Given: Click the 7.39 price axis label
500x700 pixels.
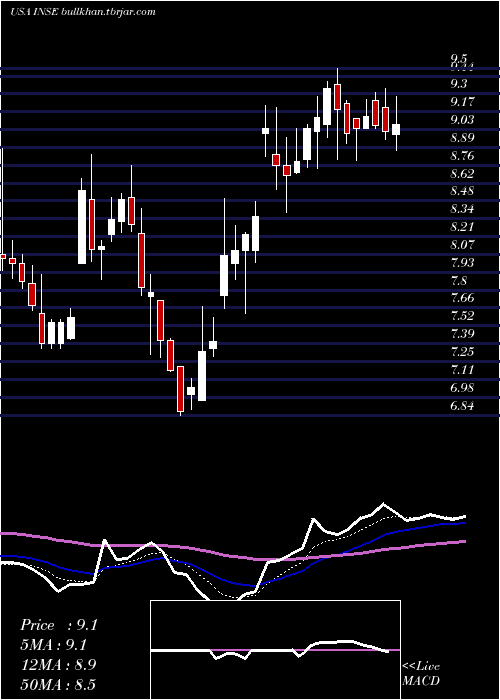Looking at the screenshot, I should point(462,334).
